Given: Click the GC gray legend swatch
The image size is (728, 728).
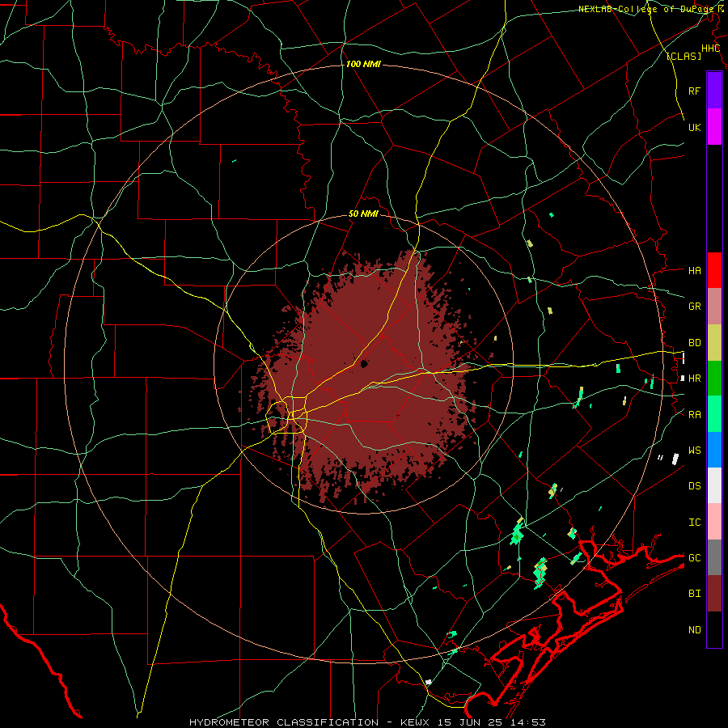Looking at the screenshot, I should (714, 557).
